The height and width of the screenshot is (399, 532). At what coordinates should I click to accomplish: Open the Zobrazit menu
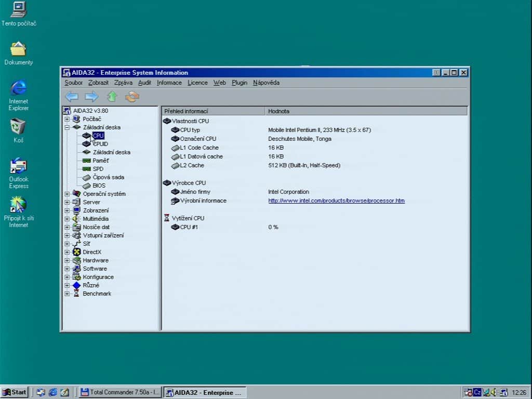point(98,83)
